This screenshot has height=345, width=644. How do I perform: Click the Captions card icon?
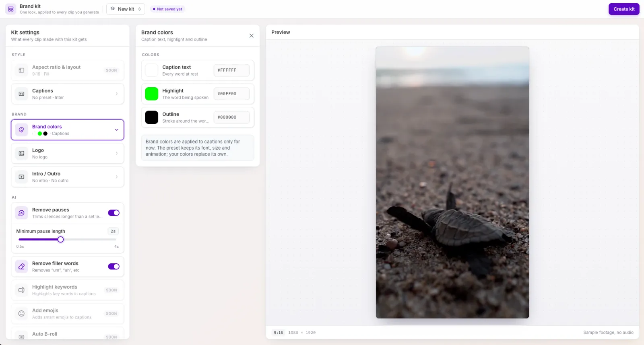(21, 94)
